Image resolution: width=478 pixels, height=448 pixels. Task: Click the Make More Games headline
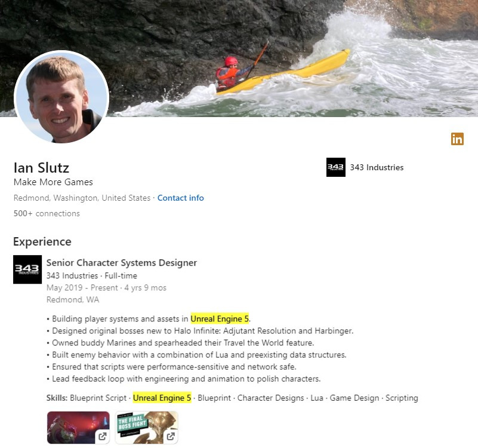tap(53, 182)
